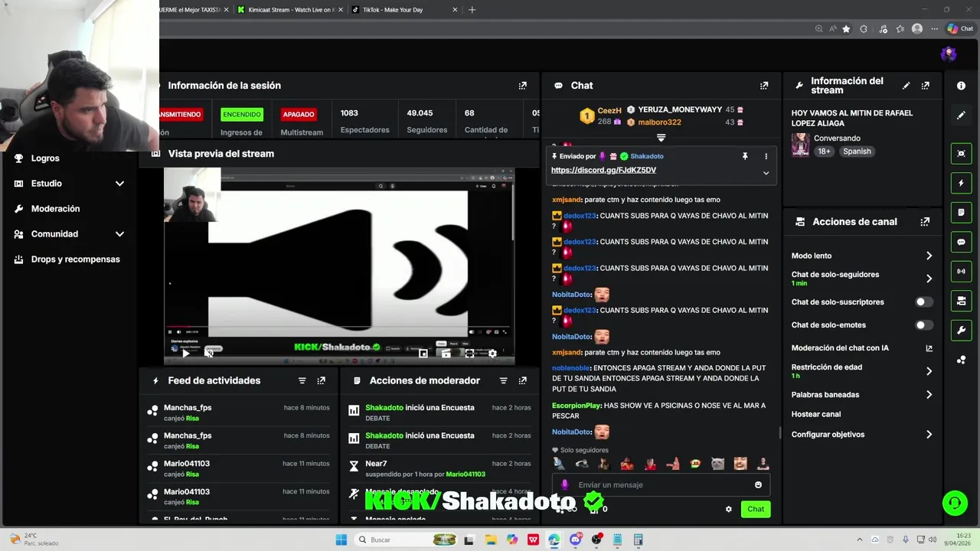980x551 pixels.
Task: Open the green headset support button
Action: 955,503
